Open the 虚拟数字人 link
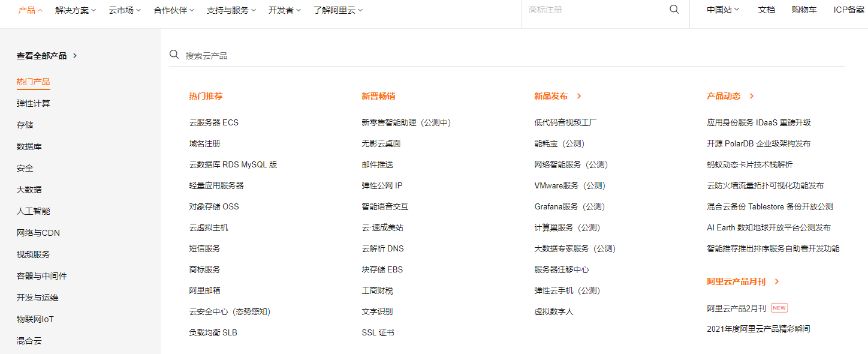868x354 pixels. tap(554, 311)
